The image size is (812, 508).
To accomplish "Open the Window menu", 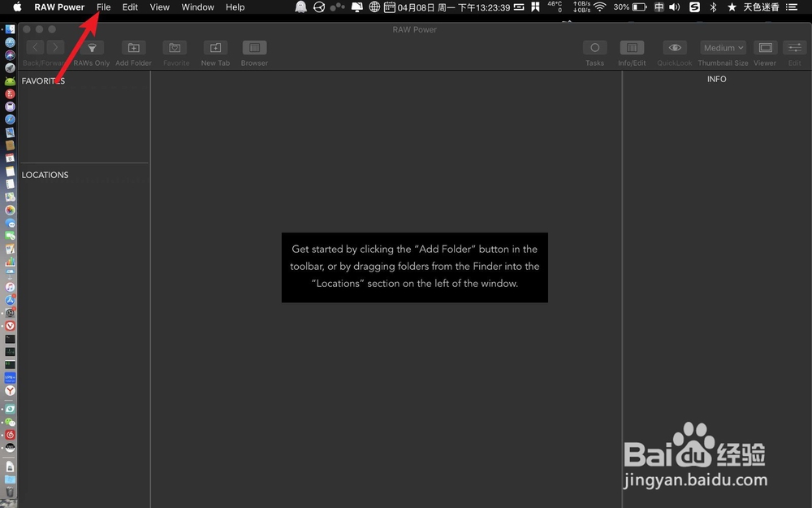I will (x=198, y=7).
